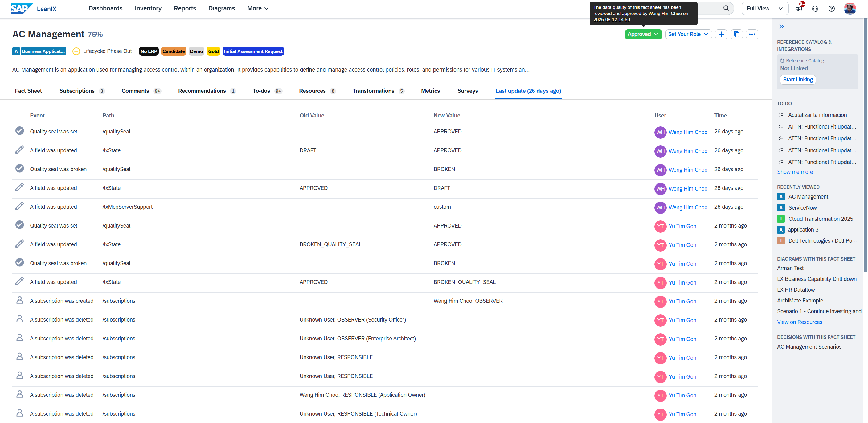The image size is (868, 423).
Task: Click the Phase Out lifecycle icon
Action: pyautogui.click(x=76, y=51)
